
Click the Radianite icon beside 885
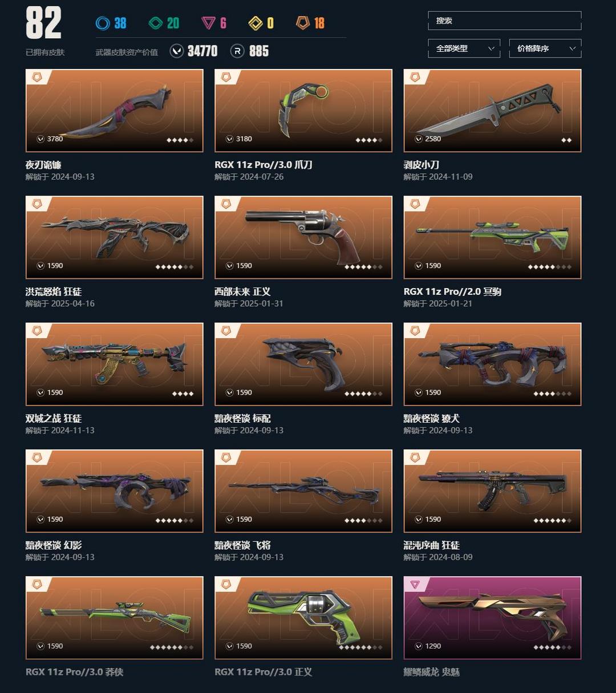(x=237, y=51)
